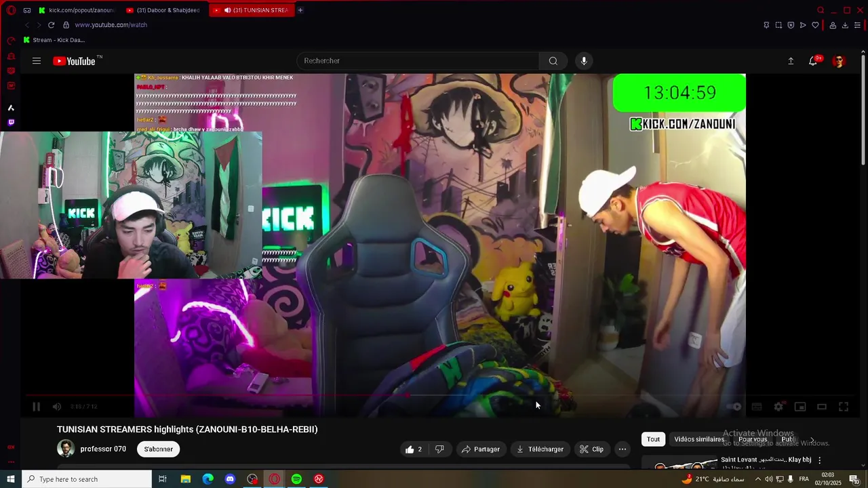The height and width of the screenshot is (488, 868).
Task: Take a snapshot with the capture icon
Action: pos(778,25)
